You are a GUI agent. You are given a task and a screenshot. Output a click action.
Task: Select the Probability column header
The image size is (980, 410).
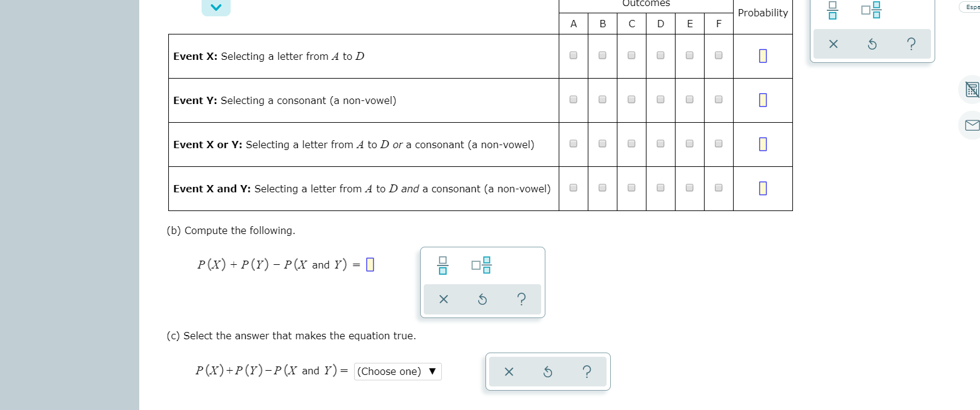point(762,13)
